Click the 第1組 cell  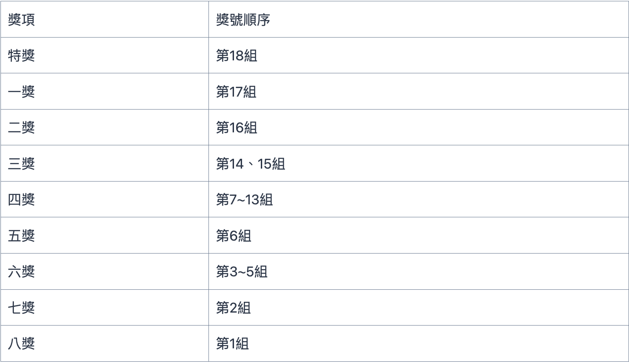pos(419,343)
